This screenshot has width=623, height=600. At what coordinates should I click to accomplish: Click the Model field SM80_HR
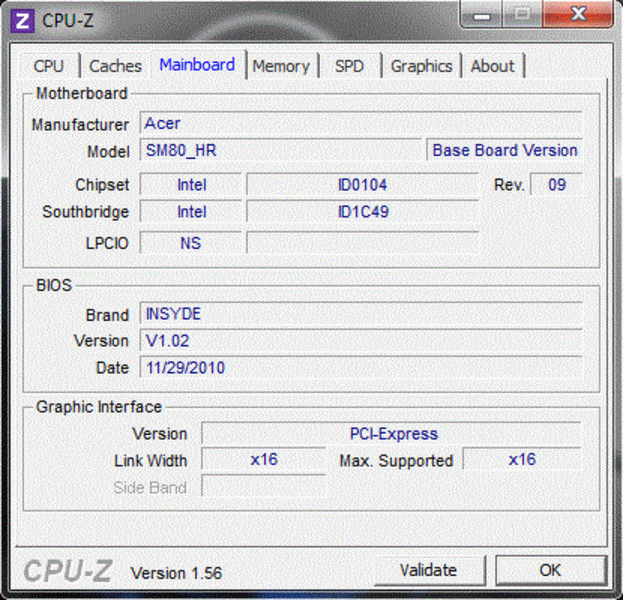tap(281, 150)
